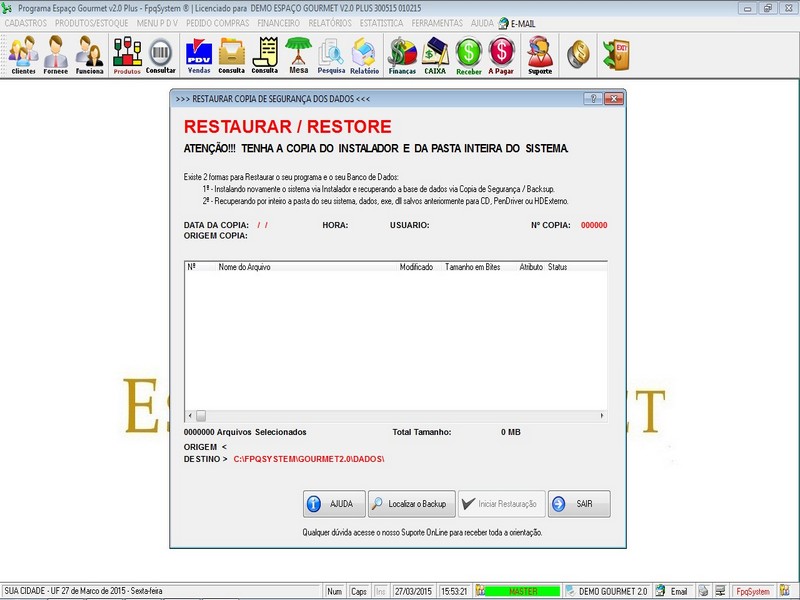Open the Fornece suppliers icon
This screenshot has height=600, width=800.
56,55
